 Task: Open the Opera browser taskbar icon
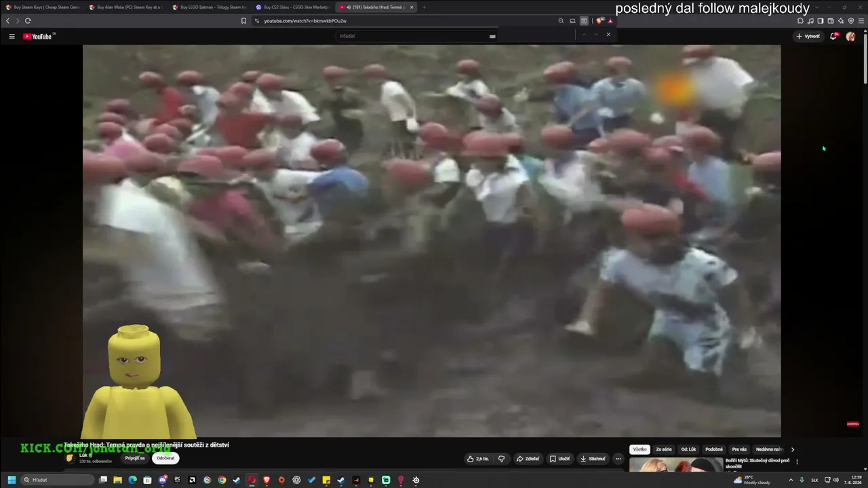(252, 480)
